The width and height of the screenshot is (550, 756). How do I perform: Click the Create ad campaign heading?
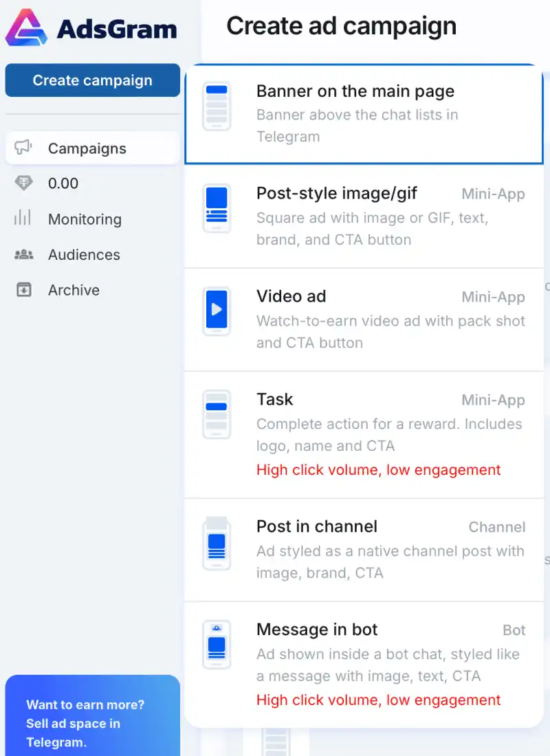click(342, 26)
